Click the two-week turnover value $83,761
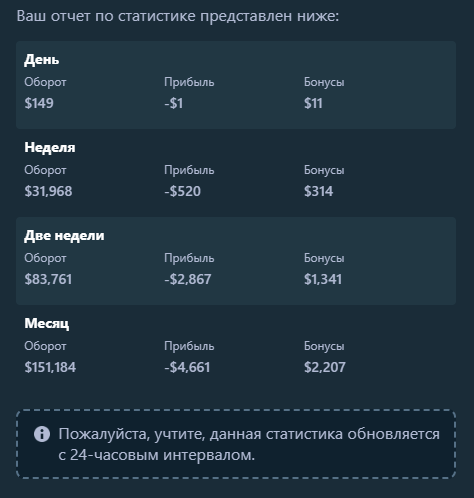Image resolution: width=474 pixels, height=498 pixels. pyautogui.click(x=48, y=279)
